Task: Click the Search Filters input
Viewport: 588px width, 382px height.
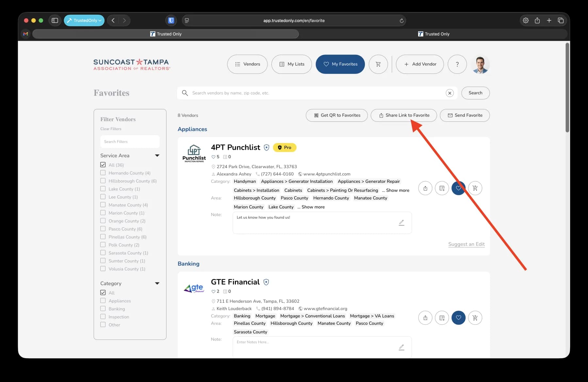Action: pos(130,142)
